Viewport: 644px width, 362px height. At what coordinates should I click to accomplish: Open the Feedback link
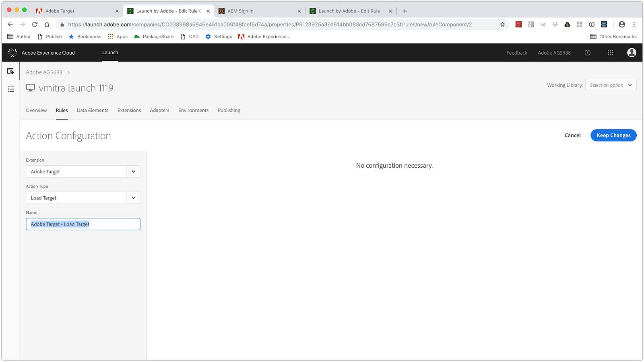coord(517,53)
